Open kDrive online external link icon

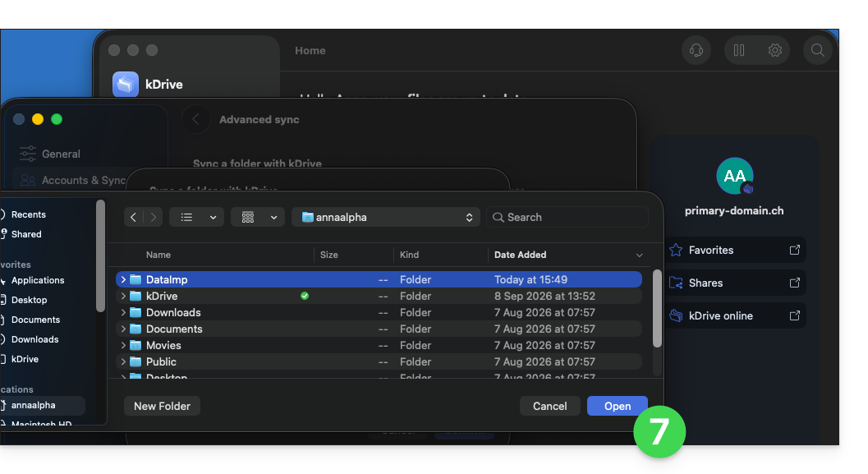794,315
